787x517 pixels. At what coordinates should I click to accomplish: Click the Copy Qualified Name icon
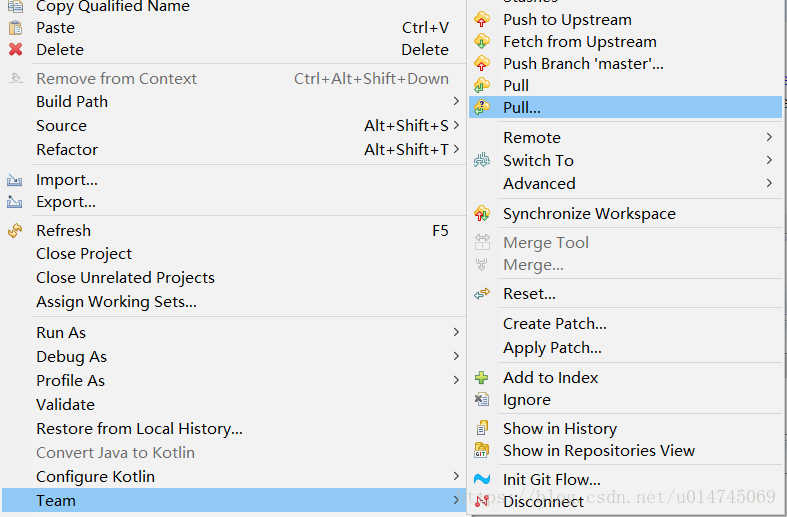pyautogui.click(x=16, y=6)
